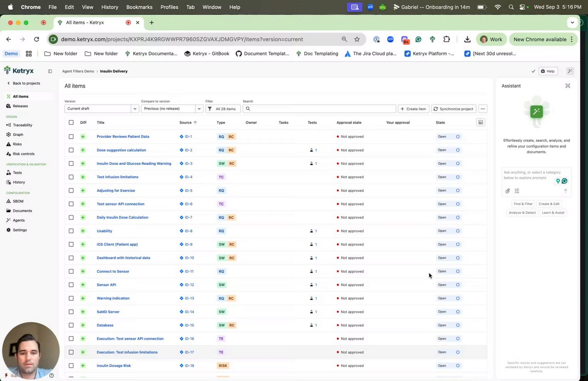Collapse the Ketryx sidebar panel icon
The image size is (588, 381).
tap(50, 71)
